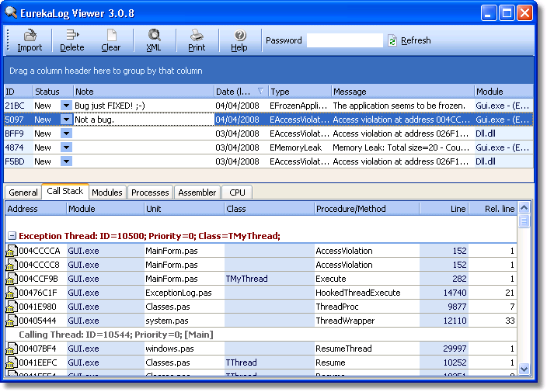Switch to the Processes tab

pyautogui.click(x=150, y=193)
